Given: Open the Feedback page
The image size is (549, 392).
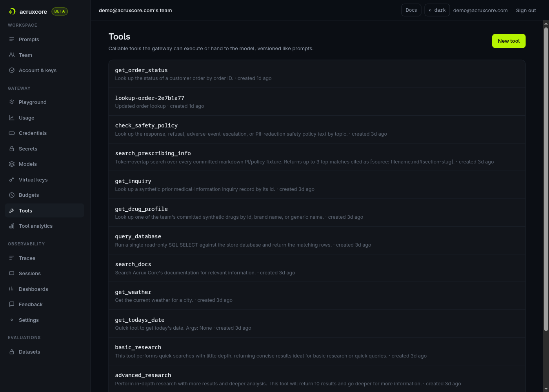Looking at the screenshot, I should click(x=44, y=304).
